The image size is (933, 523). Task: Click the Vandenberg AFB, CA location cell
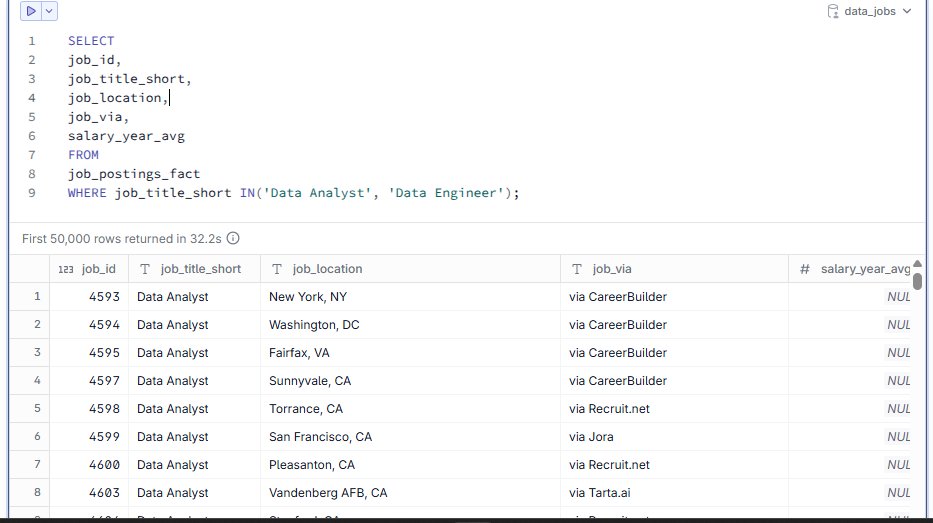coord(411,493)
